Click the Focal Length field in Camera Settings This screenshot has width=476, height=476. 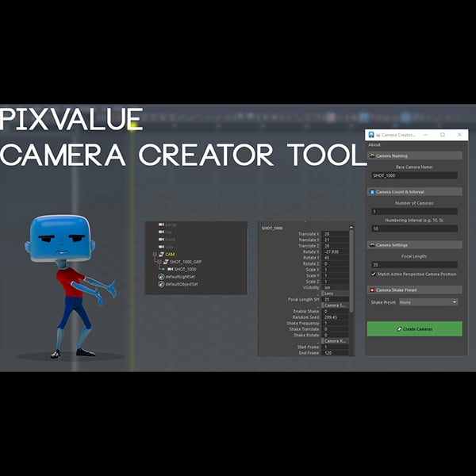pyautogui.click(x=414, y=264)
